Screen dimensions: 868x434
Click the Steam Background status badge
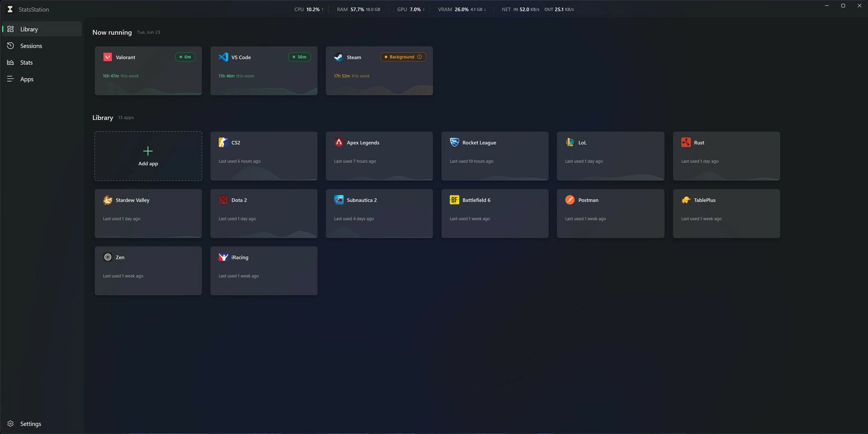point(403,57)
